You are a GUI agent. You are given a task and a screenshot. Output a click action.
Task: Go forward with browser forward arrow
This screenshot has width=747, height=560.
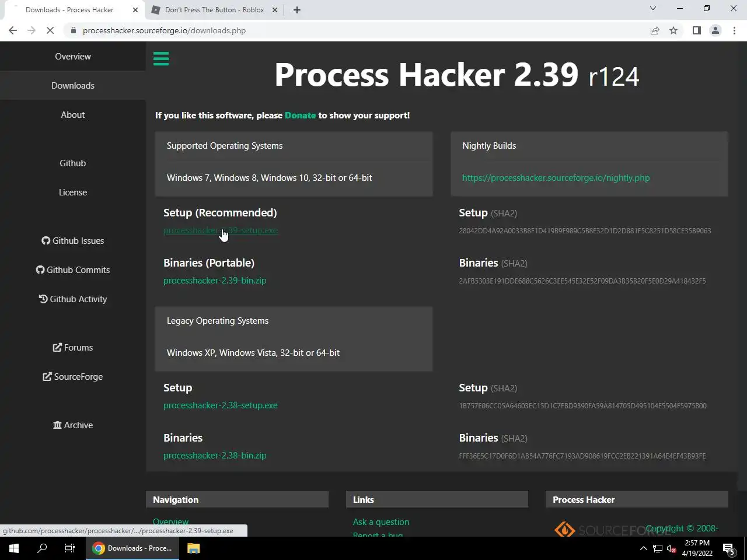pos(32,30)
